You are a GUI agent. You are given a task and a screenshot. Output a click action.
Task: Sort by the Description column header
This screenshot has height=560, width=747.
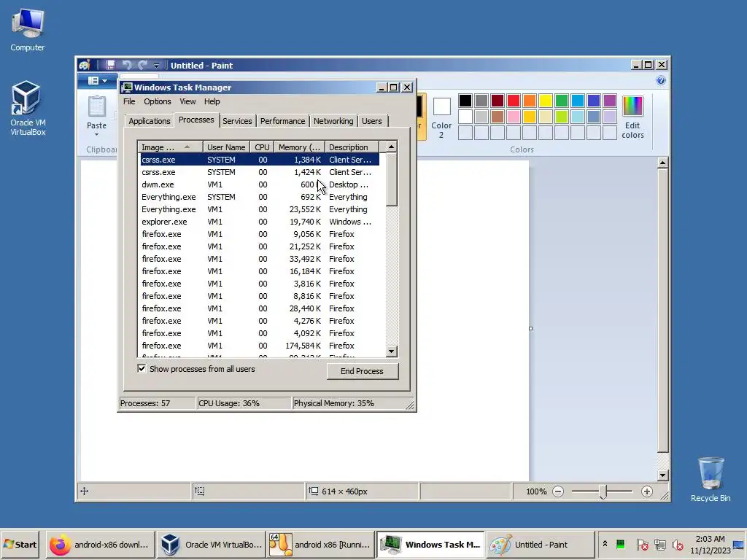[352, 147]
